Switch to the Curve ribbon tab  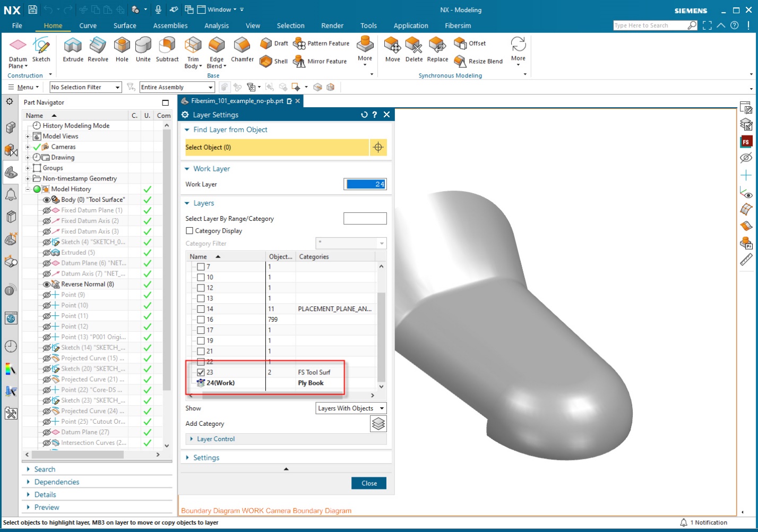point(88,25)
